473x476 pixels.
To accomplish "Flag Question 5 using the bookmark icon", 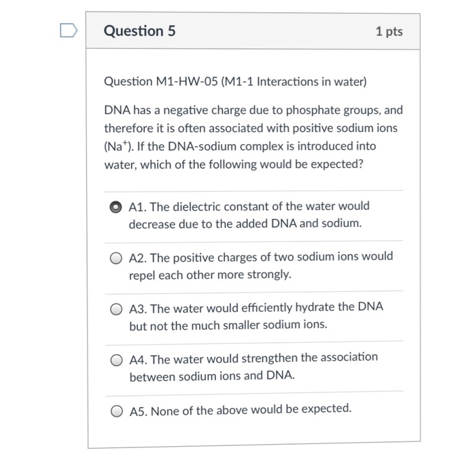I will (x=69, y=31).
